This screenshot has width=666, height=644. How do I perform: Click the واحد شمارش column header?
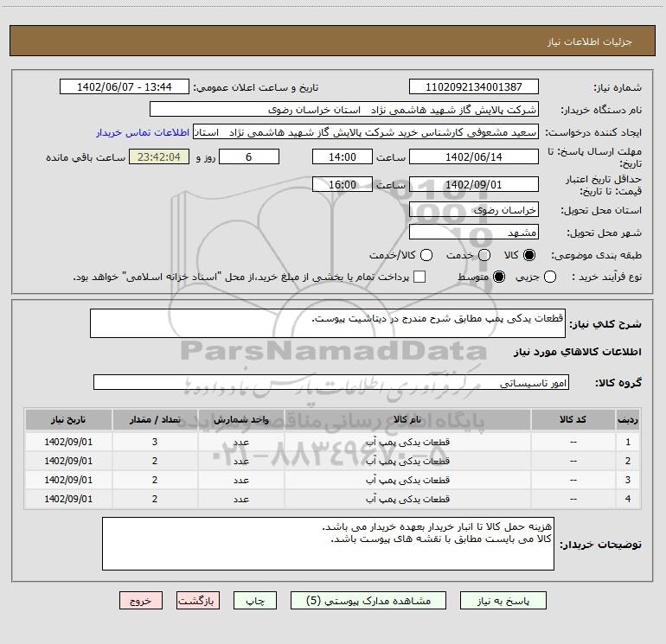click(x=240, y=419)
